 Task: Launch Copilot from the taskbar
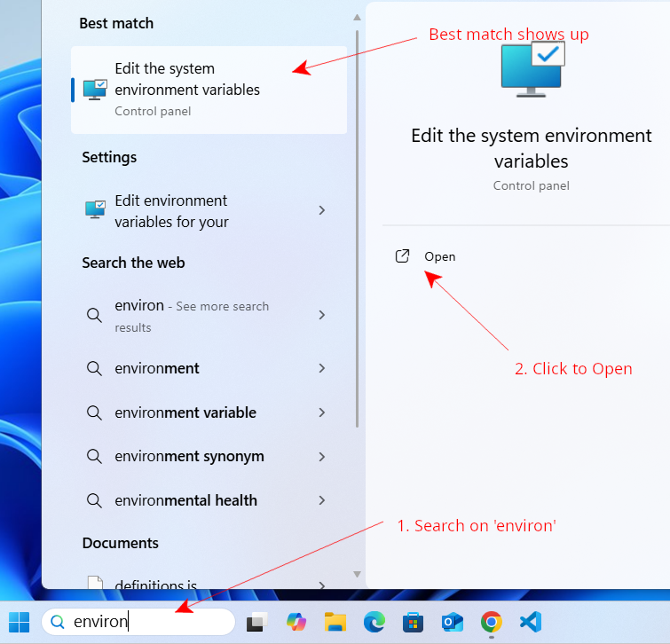[296, 622]
